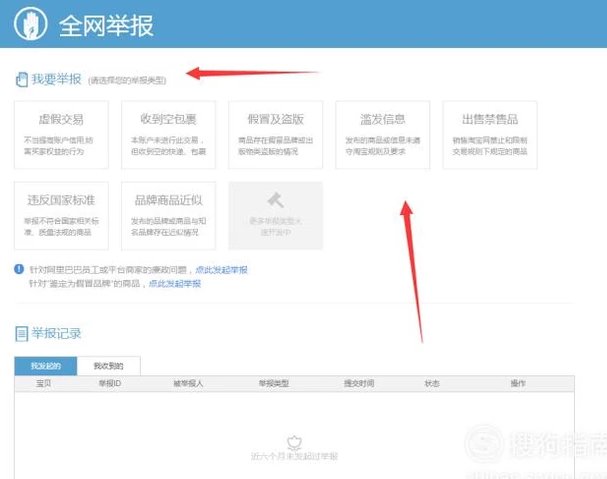
Task: Select the 滥发信息 report card
Action: (x=382, y=135)
